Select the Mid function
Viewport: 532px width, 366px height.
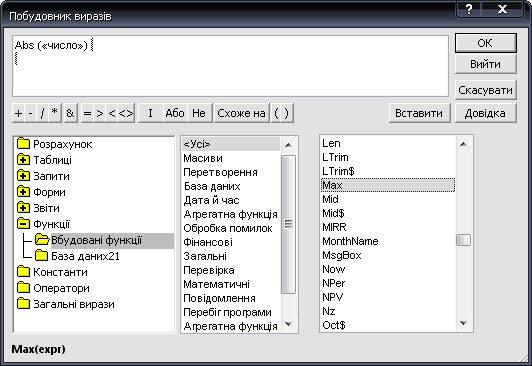(x=387, y=199)
